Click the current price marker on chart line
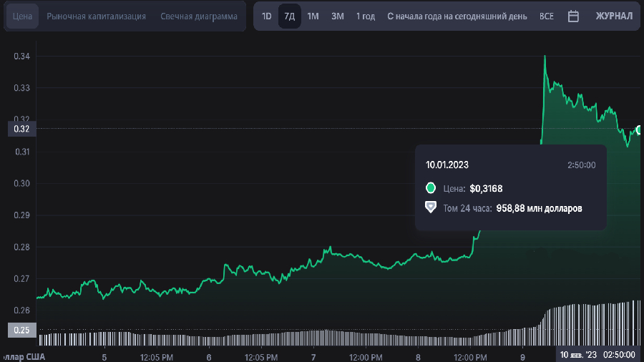Screen dimensions: 644x362 640,130
